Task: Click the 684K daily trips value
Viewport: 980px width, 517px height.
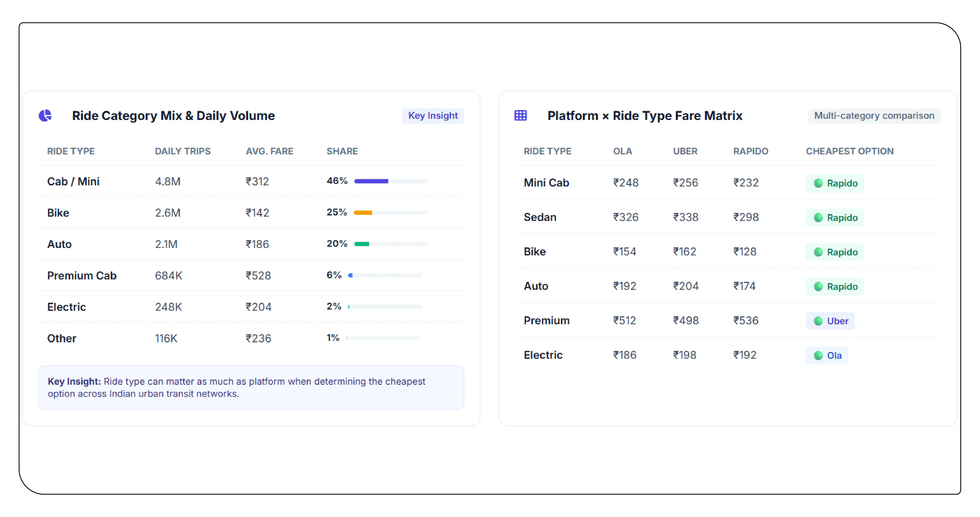Action: (x=169, y=276)
